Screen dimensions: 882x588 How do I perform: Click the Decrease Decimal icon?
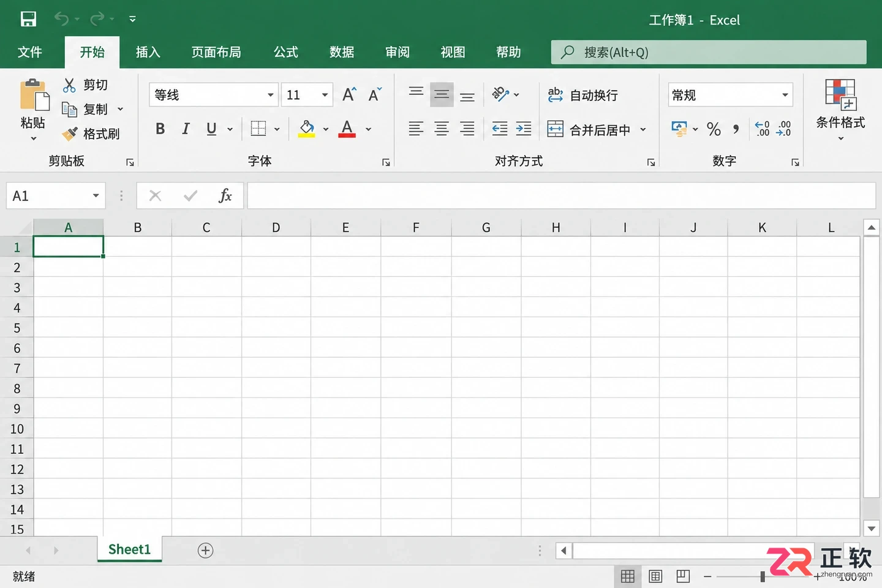(x=784, y=129)
